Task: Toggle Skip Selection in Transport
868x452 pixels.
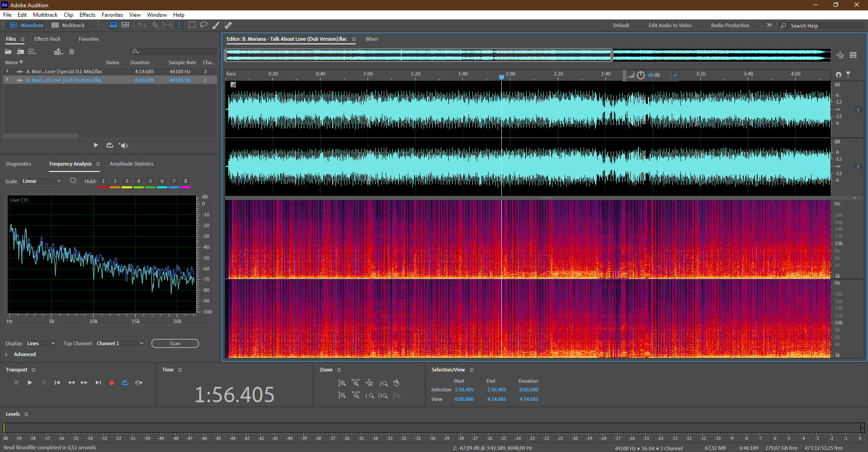Action: pos(139,383)
